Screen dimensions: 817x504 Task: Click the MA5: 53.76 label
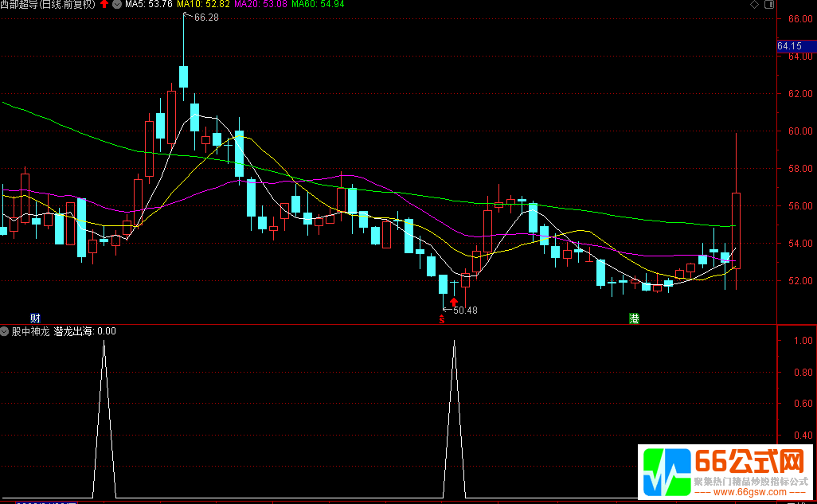(x=149, y=4)
